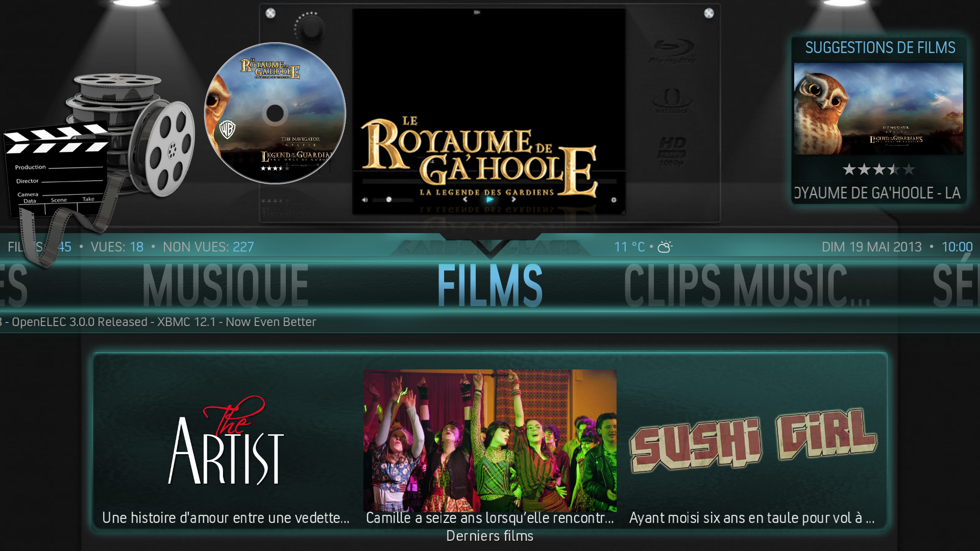Click the speaker volume icon in the preview player
This screenshot has width=980, height=551.
click(x=364, y=199)
